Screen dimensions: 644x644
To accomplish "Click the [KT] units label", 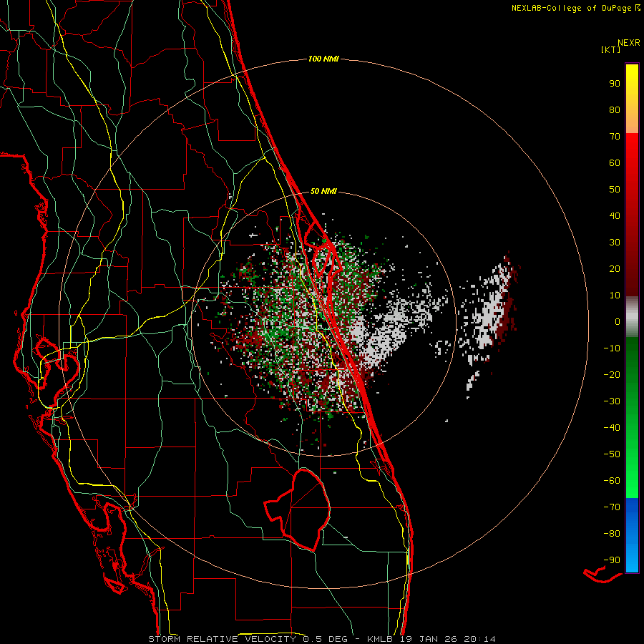I will [610, 49].
